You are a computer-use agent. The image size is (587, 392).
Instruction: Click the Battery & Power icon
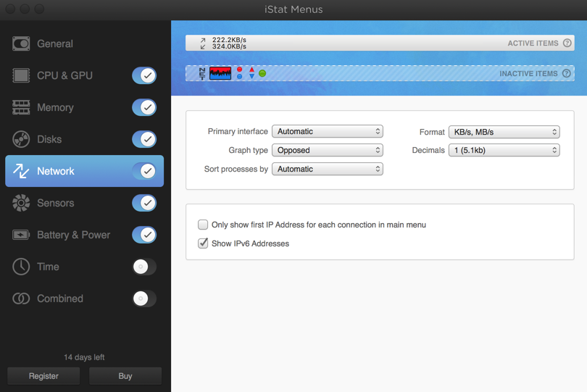(21, 235)
